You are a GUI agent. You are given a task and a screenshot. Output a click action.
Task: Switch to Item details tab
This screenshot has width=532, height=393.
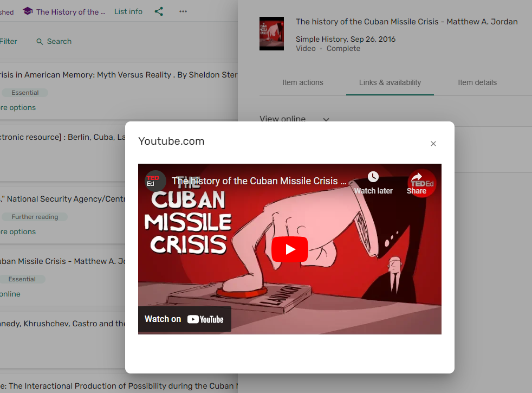click(477, 82)
